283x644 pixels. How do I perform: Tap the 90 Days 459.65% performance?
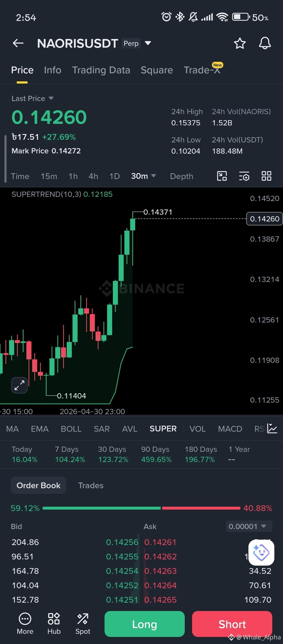[x=156, y=454]
